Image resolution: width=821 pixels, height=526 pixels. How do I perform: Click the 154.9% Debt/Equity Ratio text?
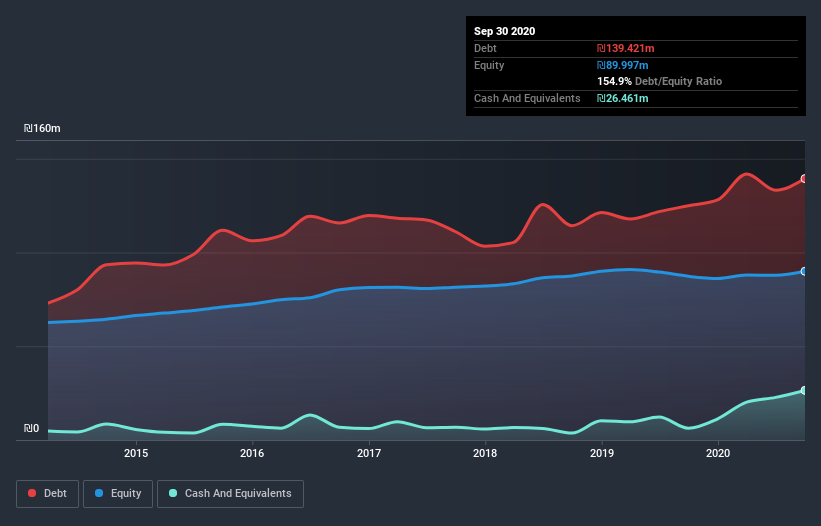(659, 81)
